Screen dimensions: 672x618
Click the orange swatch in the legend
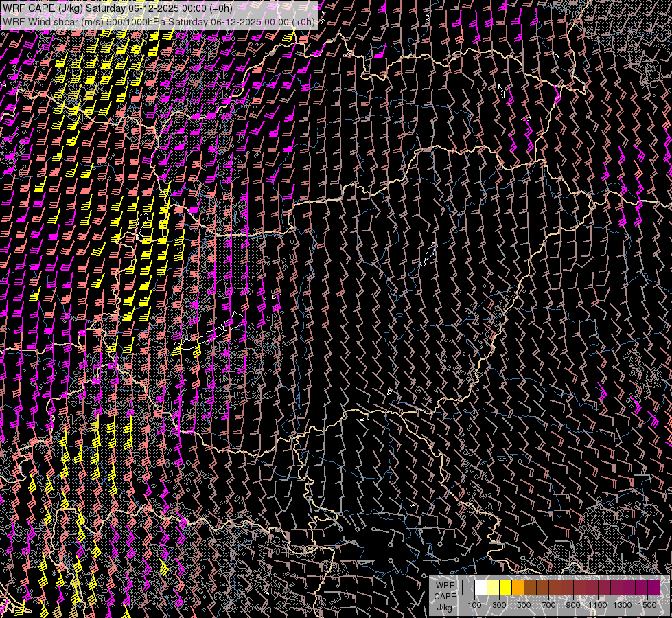tap(518, 588)
